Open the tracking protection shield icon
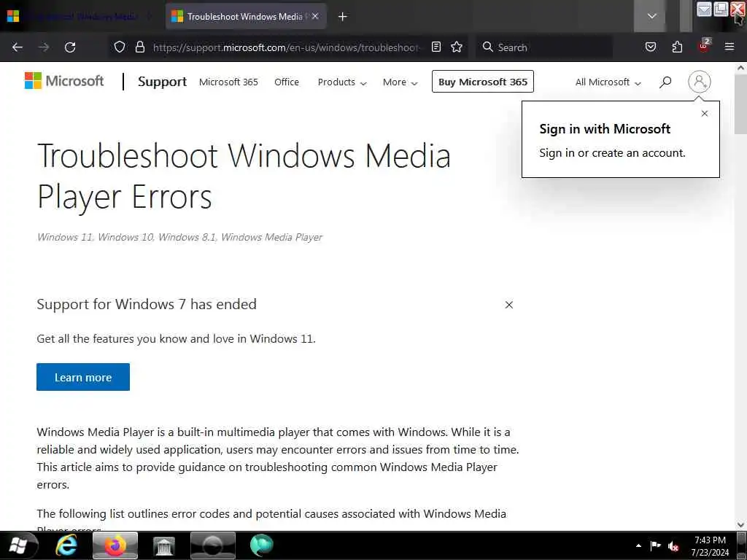This screenshot has height=560, width=747. point(120,47)
